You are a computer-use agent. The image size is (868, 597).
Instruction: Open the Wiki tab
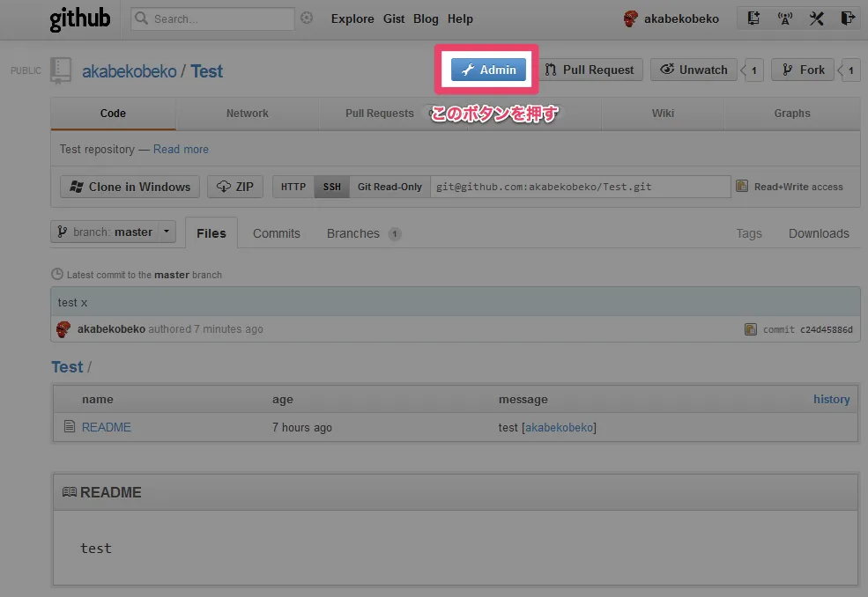click(663, 114)
